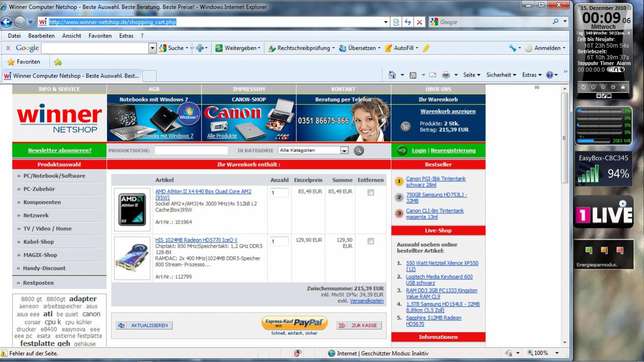Open the Google toolbar search box dropdown
Image resolution: width=644 pixels, height=362 pixels.
point(152,48)
